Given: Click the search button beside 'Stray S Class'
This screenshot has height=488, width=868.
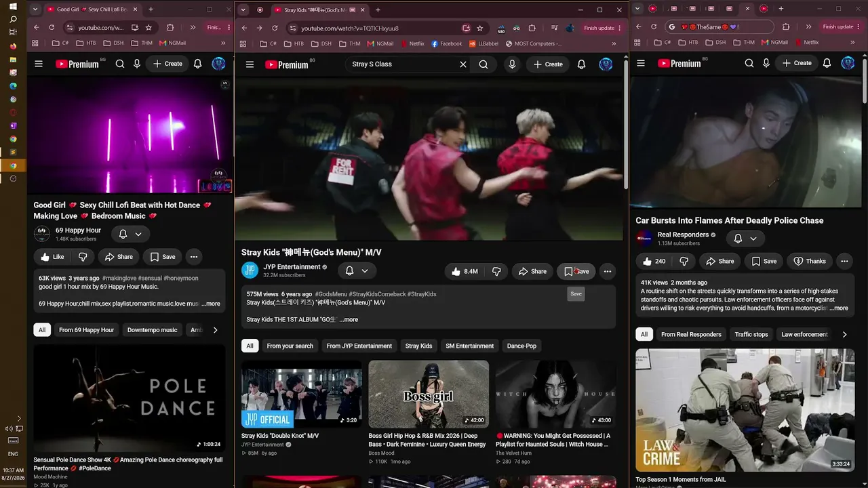Looking at the screenshot, I should 484,64.
